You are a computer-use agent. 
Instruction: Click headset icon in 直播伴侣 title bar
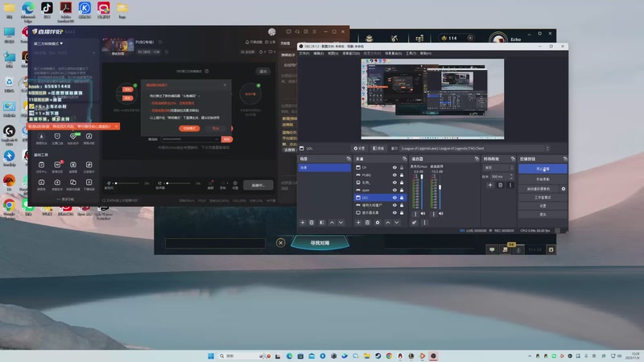coord(297,31)
